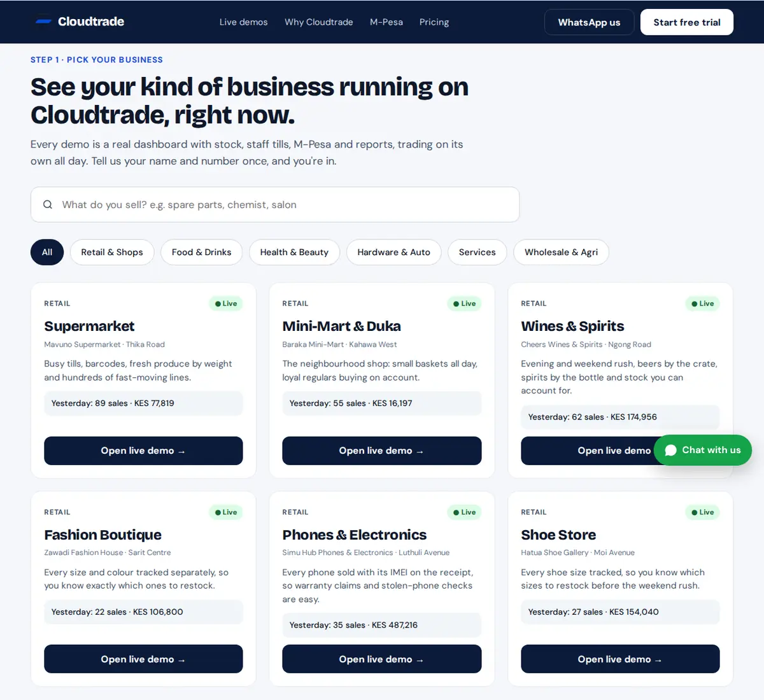This screenshot has width=764, height=700.
Task: Click the Live badge on Shoe Store card
Action: coord(703,512)
